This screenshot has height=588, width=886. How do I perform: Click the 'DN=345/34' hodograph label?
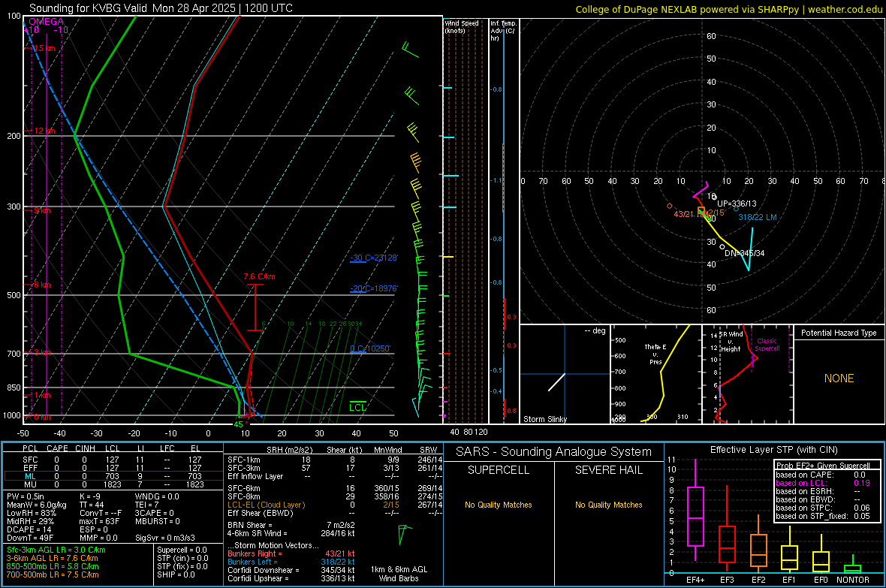click(x=744, y=253)
